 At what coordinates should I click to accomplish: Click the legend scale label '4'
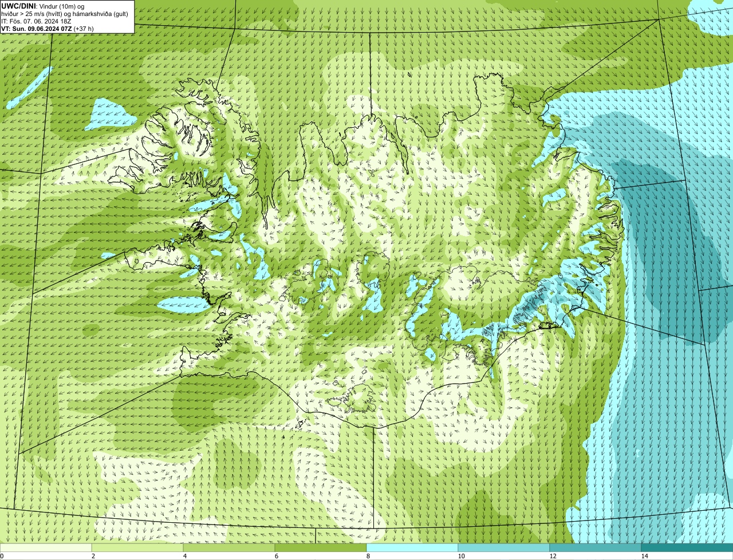click(184, 556)
